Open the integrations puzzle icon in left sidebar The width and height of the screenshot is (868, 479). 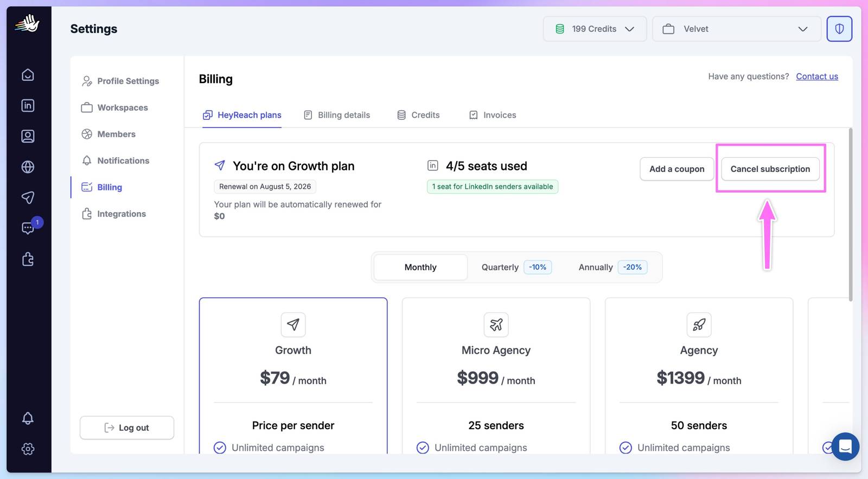point(28,259)
